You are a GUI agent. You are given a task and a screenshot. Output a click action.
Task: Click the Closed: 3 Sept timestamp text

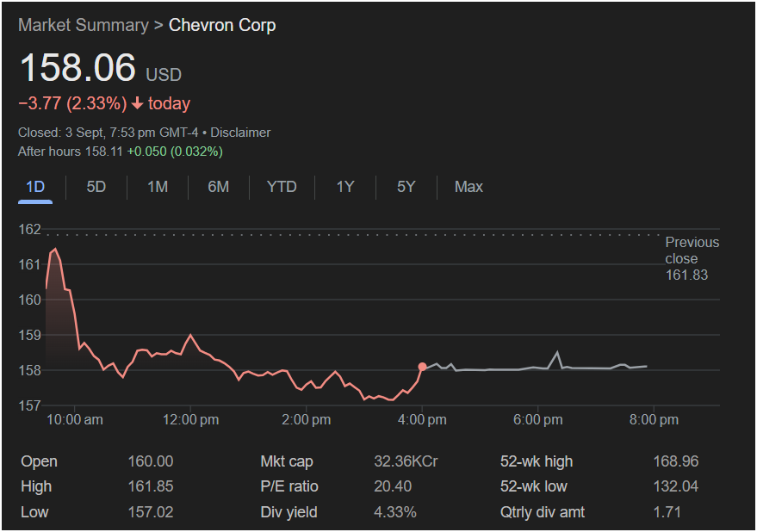point(109,133)
